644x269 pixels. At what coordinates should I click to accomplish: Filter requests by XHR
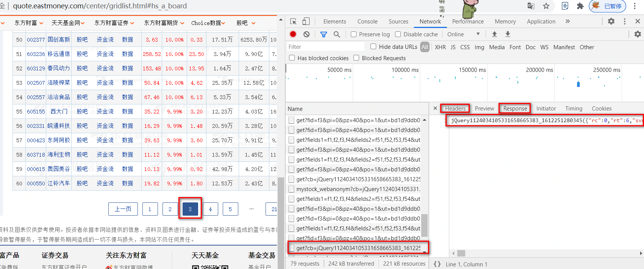click(440, 47)
